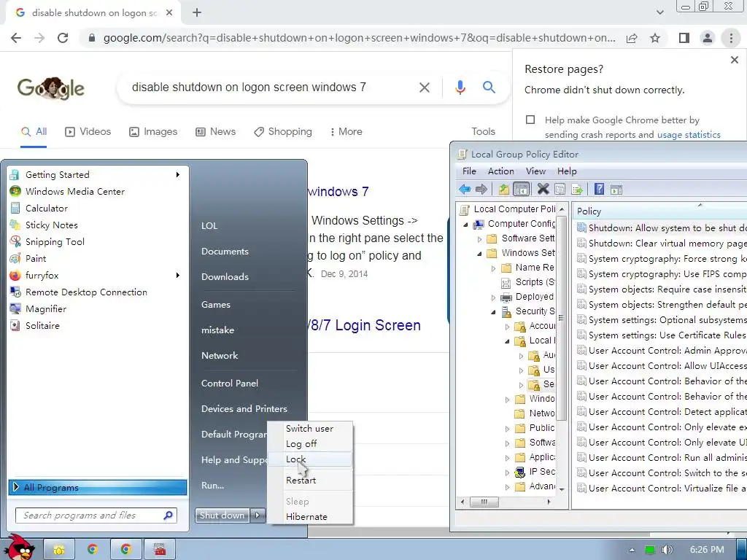Check the crash reports checkbox
This screenshot has height=560, width=747.
pyautogui.click(x=530, y=120)
